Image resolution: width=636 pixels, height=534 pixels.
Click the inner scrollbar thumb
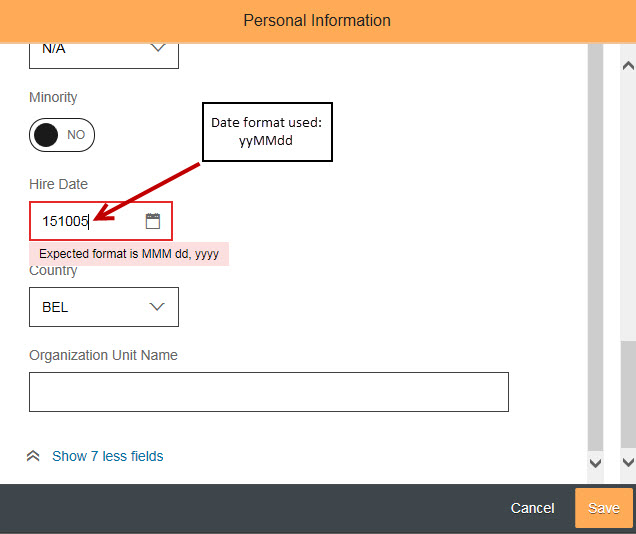click(595, 247)
